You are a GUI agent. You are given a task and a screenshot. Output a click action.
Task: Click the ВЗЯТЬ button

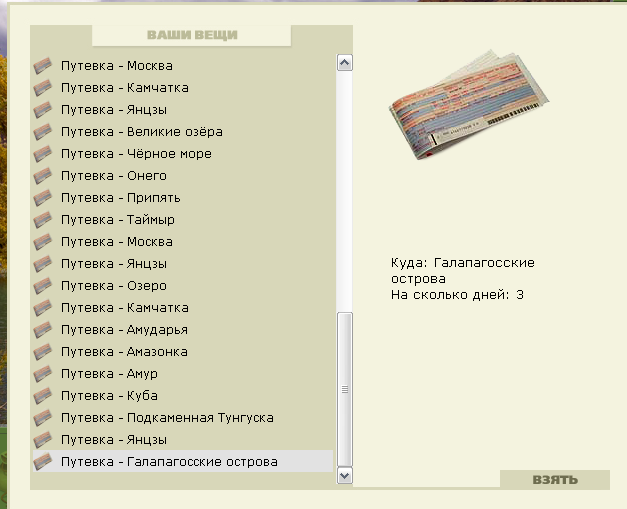[555, 479]
